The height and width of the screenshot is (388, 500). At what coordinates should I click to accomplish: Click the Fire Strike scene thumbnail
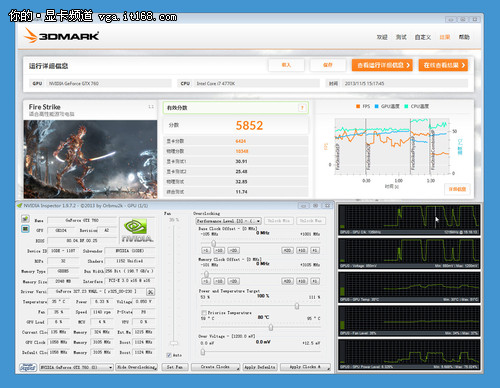pos(90,159)
